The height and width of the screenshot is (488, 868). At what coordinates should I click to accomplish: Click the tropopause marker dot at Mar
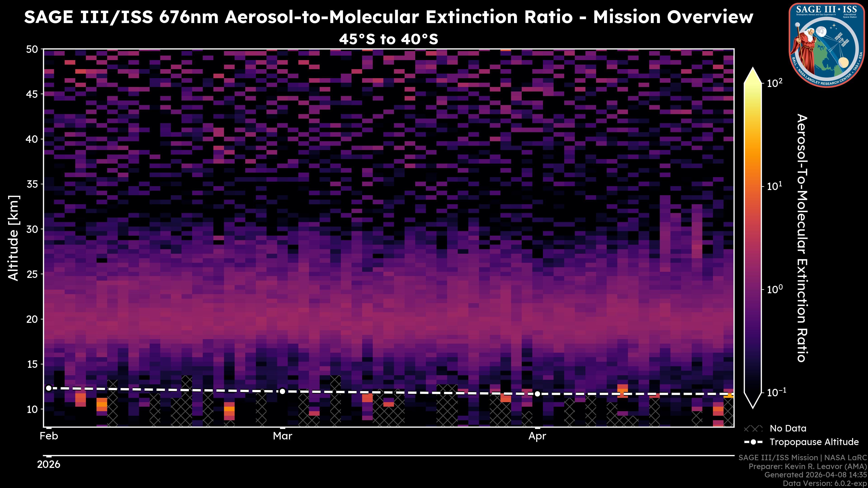(282, 391)
